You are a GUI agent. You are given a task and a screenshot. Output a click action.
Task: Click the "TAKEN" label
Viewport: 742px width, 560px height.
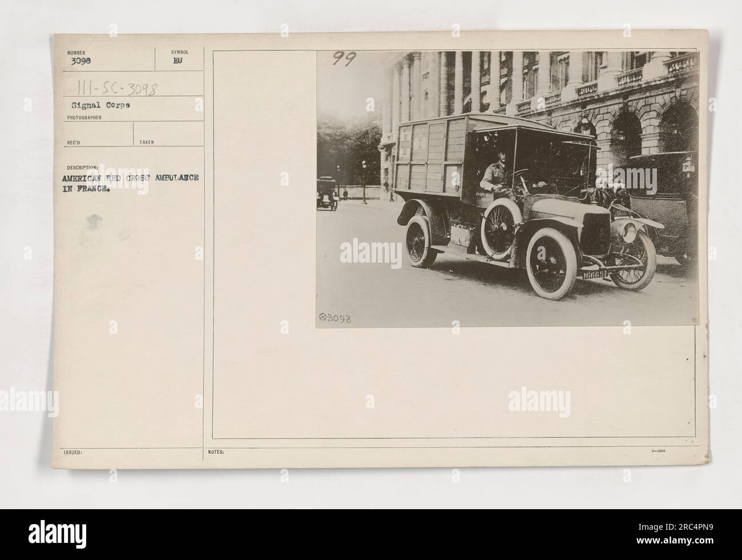(147, 143)
